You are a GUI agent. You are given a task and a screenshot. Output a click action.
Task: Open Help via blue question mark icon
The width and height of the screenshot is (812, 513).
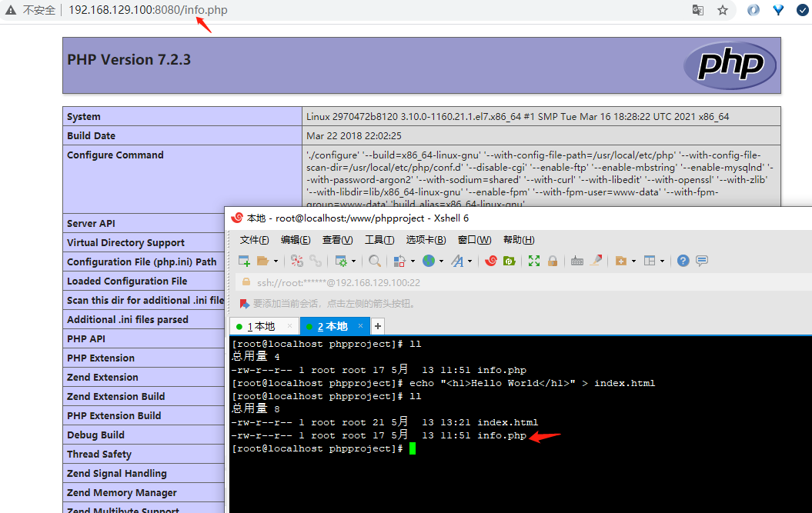click(x=683, y=261)
